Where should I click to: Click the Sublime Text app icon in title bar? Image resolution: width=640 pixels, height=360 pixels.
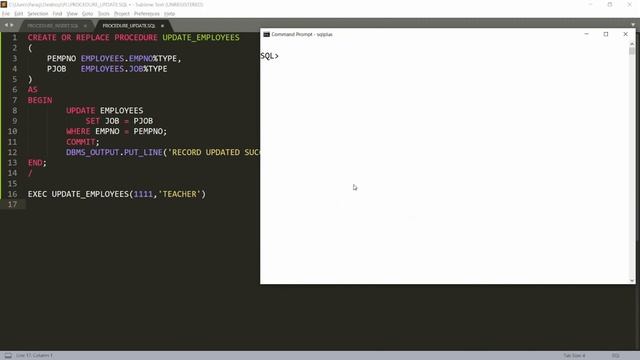pyautogui.click(x=4, y=4)
